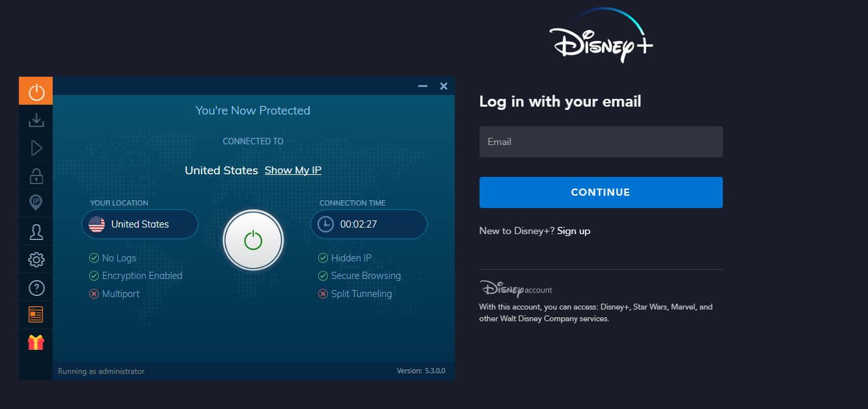Click the Hidden IP check icon
The image size is (868, 409).
point(323,258)
